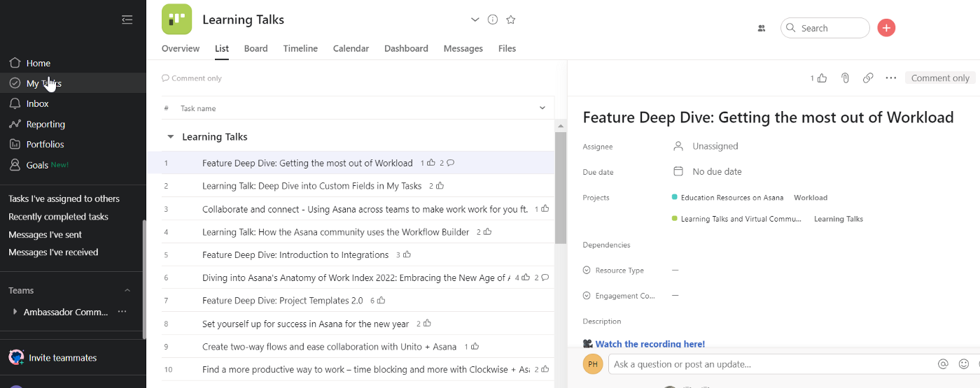Open the Task name column dropdown

click(x=542, y=108)
